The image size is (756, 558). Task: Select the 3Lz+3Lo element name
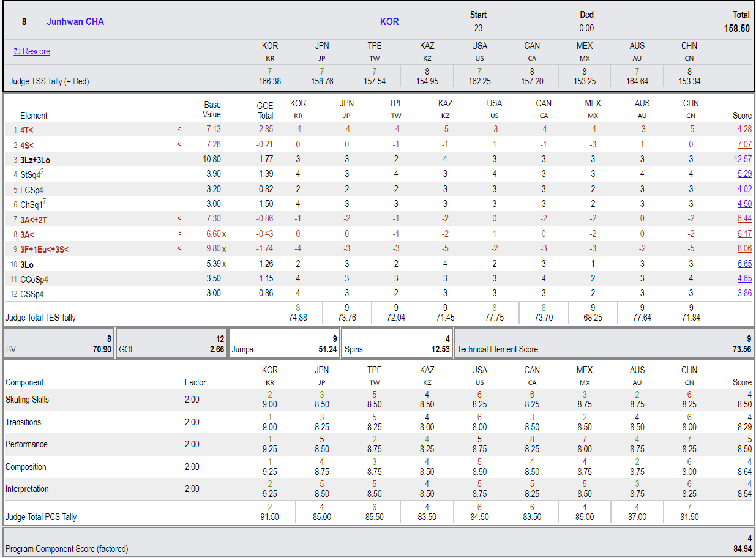36,160
